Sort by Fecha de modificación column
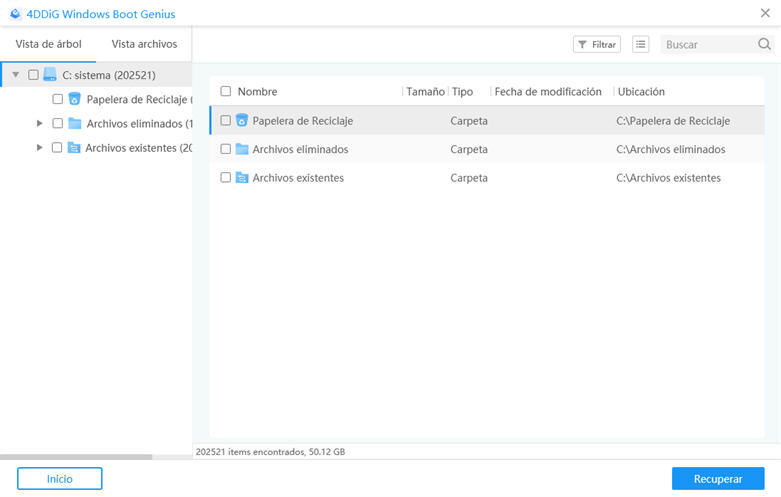Image resolution: width=781 pixels, height=497 pixels. click(x=548, y=91)
